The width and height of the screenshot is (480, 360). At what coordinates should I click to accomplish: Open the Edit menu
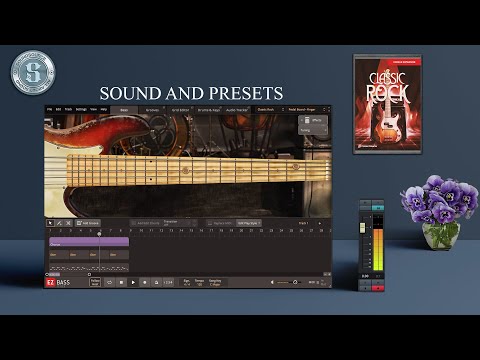point(58,109)
